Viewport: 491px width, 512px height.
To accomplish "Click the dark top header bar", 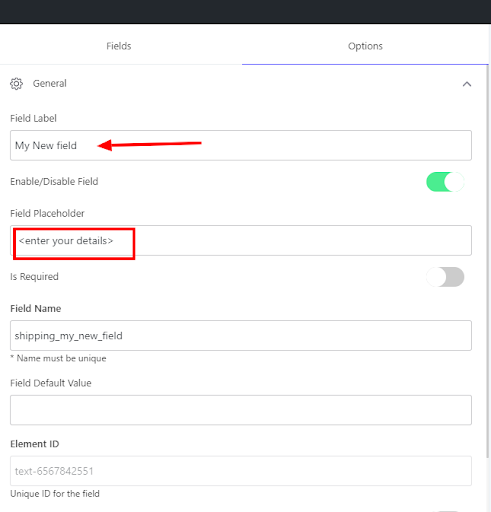I will click(x=245, y=12).
